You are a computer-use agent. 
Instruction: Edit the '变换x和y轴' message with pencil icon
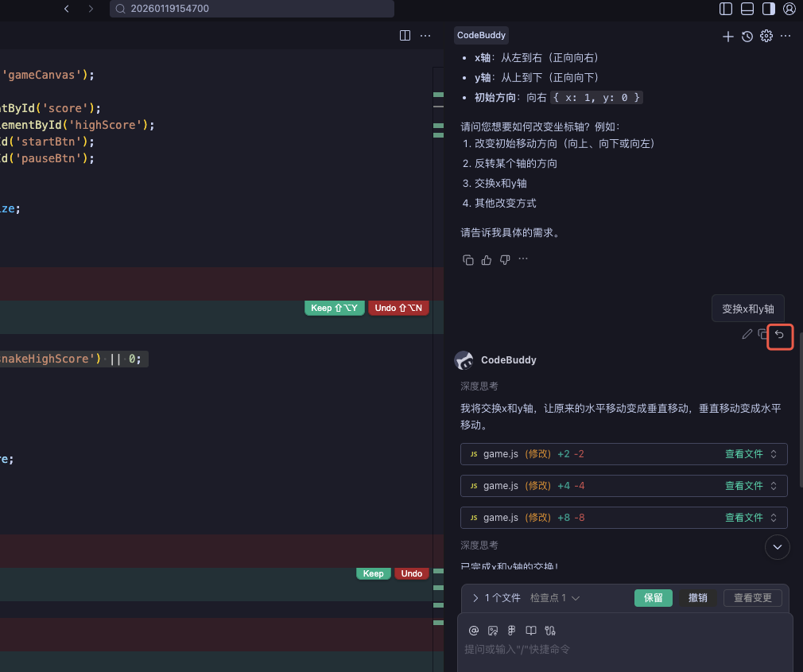(747, 335)
